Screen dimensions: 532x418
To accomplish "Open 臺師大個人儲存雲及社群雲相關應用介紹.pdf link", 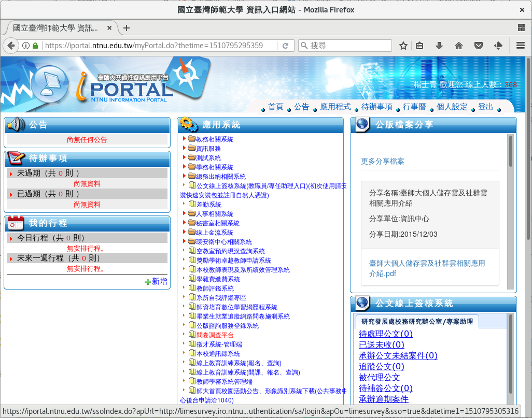I will 427,268.
